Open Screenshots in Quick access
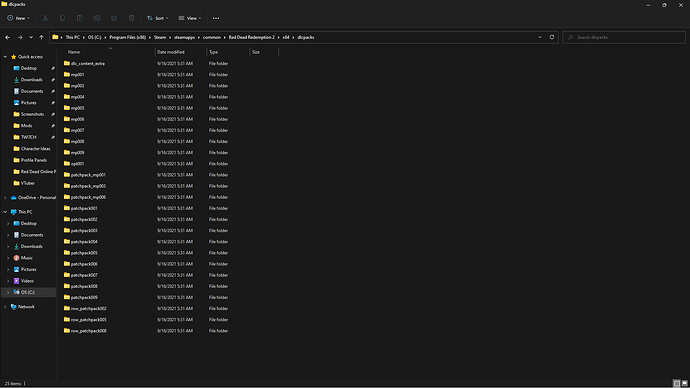This screenshot has height=388, width=690. click(32, 114)
